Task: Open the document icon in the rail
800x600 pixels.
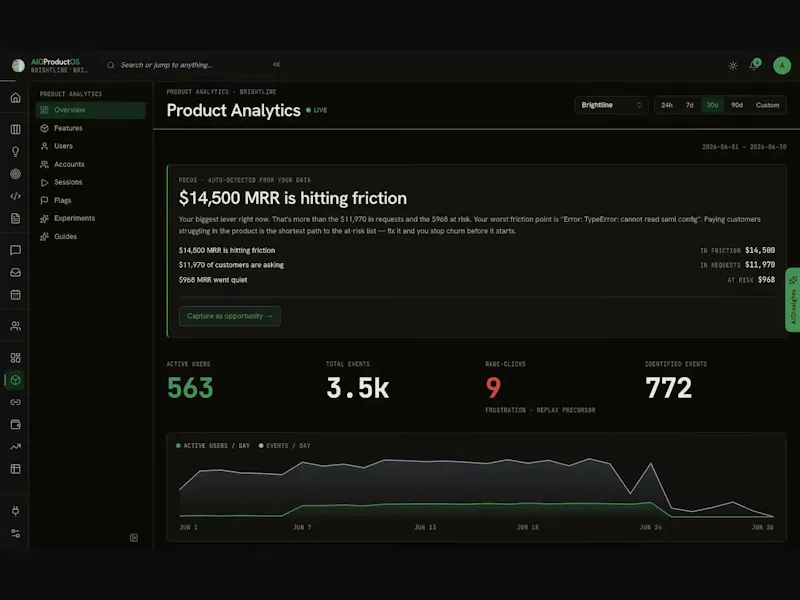Action: pyautogui.click(x=16, y=218)
